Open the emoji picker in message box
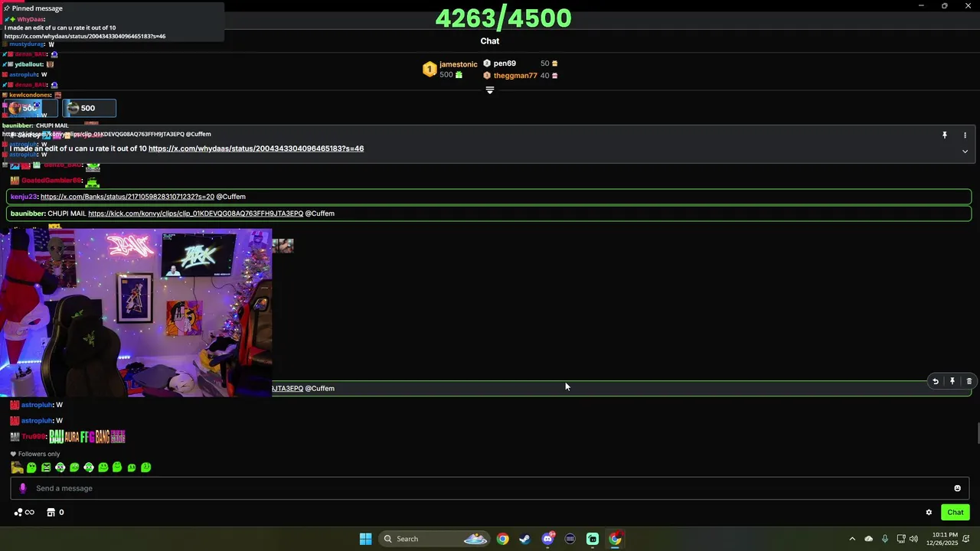 click(957, 488)
